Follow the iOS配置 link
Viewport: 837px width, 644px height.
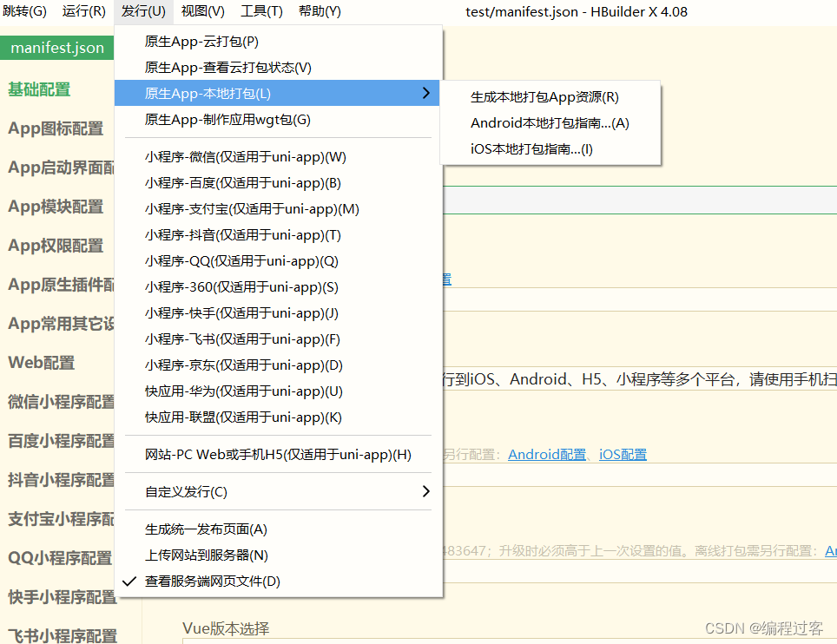click(x=623, y=455)
